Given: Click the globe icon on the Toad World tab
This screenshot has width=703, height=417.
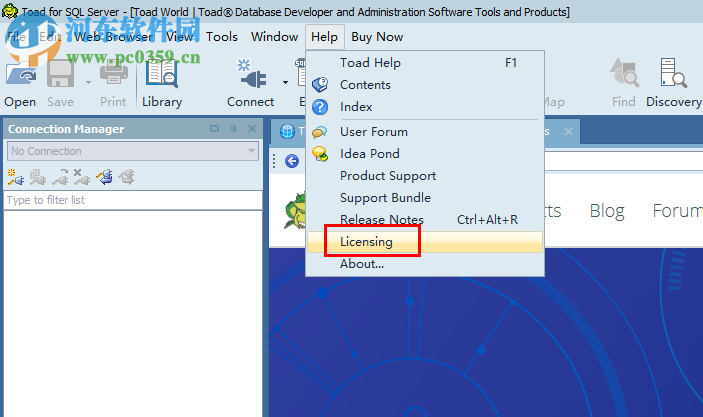Looking at the screenshot, I should (x=287, y=131).
